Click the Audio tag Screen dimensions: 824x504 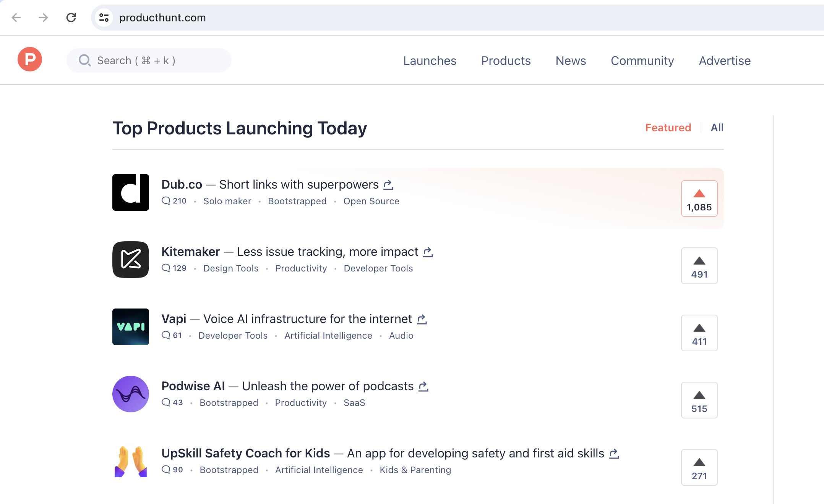coord(401,336)
